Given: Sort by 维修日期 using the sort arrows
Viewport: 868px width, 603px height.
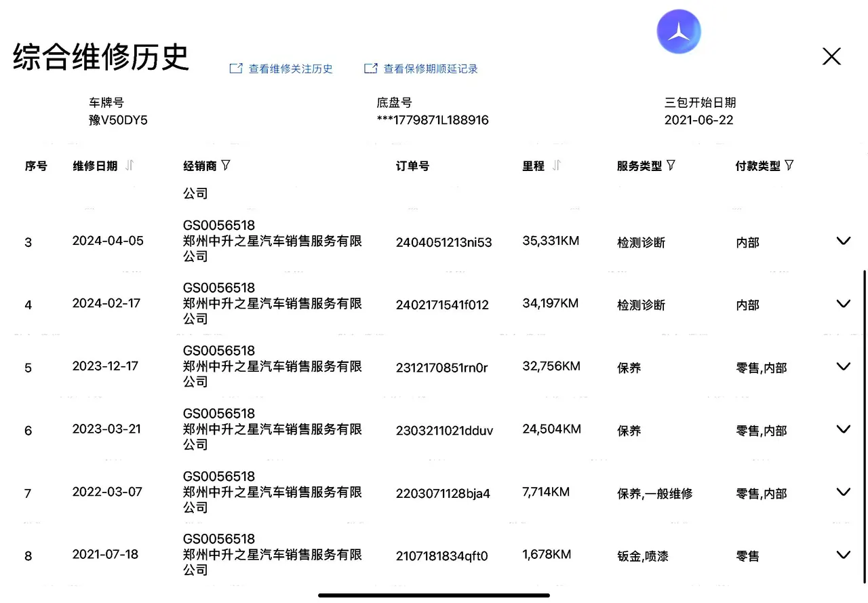Looking at the screenshot, I should [130, 166].
